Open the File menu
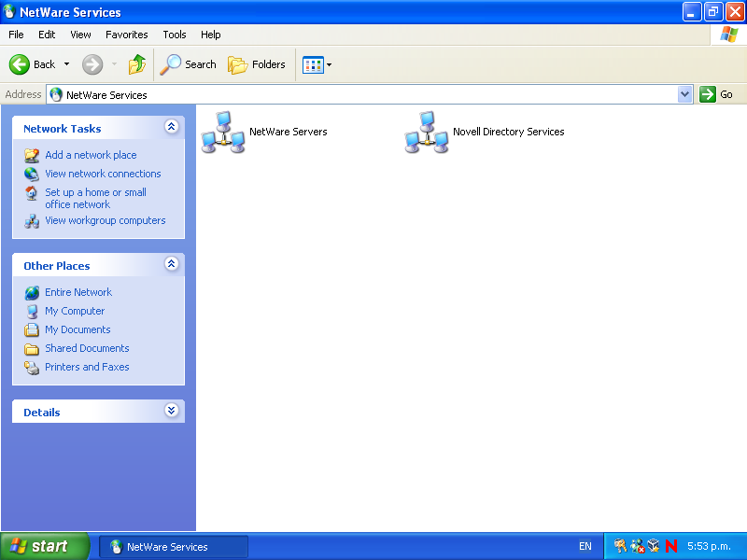 click(x=16, y=35)
